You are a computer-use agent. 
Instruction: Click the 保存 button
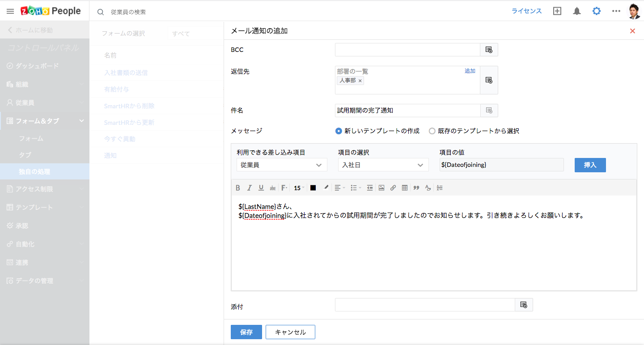coord(246,332)
